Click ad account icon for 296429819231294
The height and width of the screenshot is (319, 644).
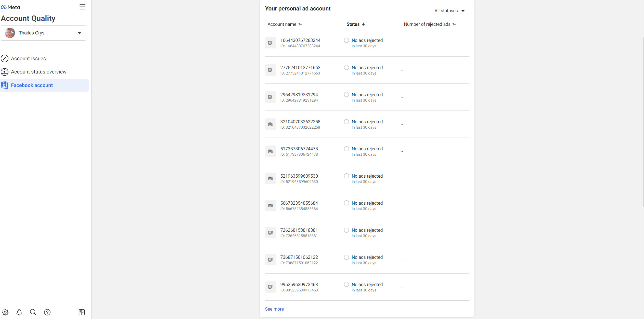[271, 97]
